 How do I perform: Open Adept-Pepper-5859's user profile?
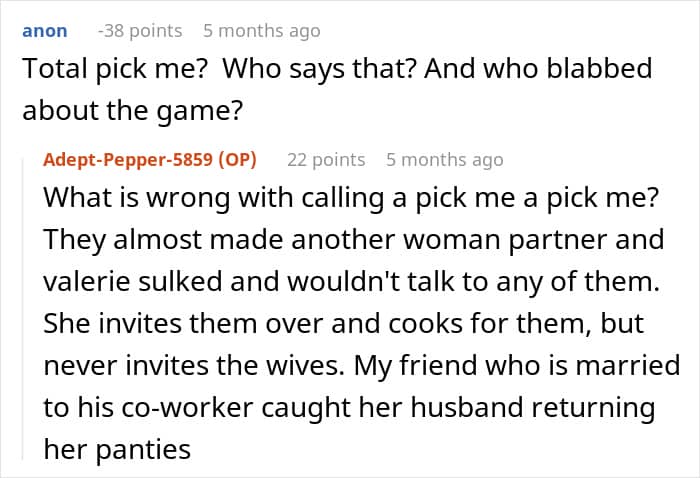(128, 159)
